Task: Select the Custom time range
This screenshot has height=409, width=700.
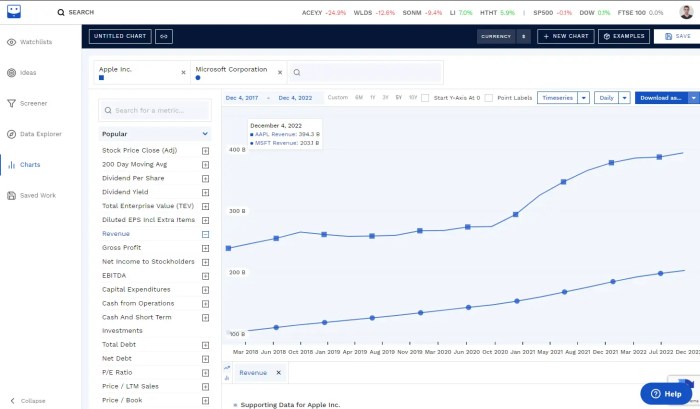Action: [x=338, y=97]
